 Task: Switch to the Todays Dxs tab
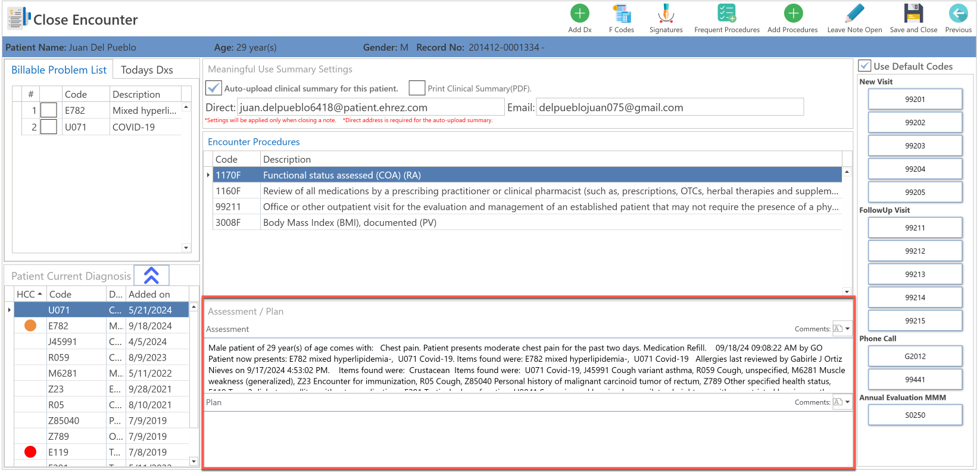pyautogui.click(x=147, y=70)
